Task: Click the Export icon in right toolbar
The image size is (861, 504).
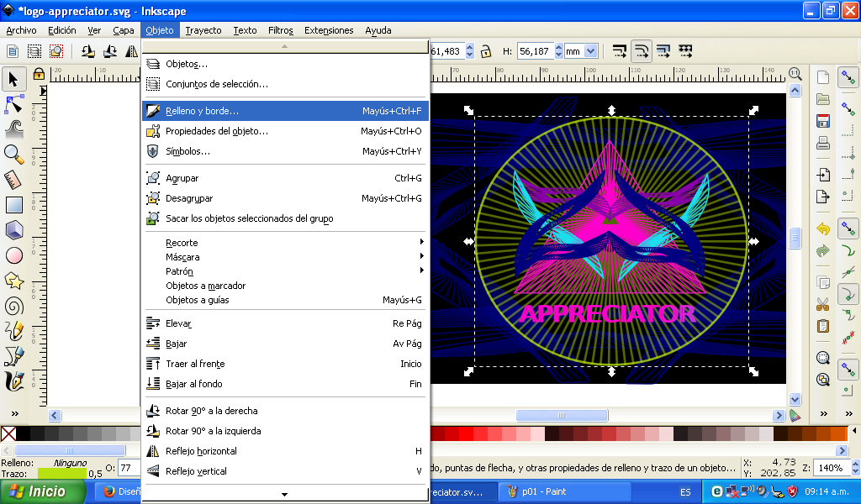Action: pos(822,197)
